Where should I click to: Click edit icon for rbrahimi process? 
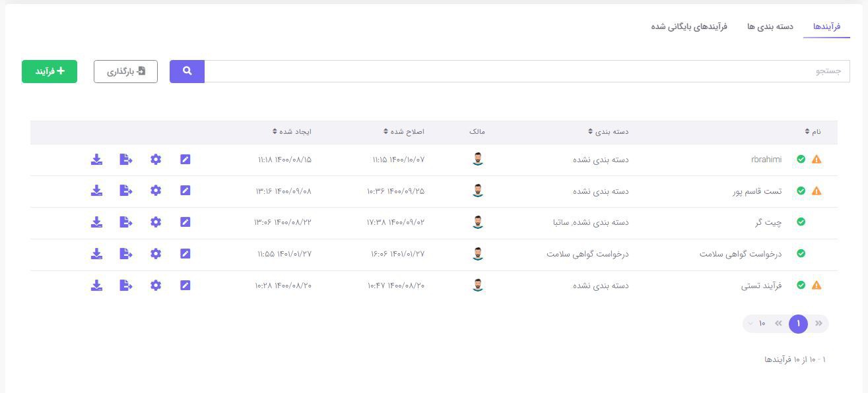coord(185,160)
